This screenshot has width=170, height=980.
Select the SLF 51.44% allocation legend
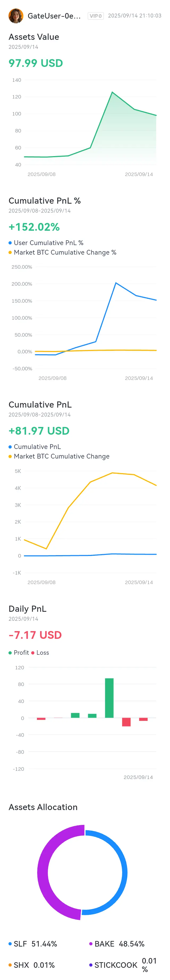[x=33, y=944]
